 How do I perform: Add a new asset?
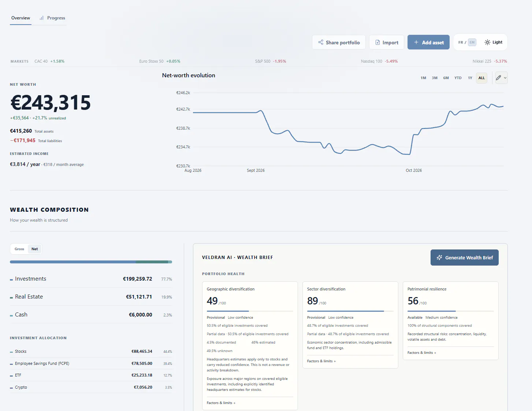[x=428, y=42]
